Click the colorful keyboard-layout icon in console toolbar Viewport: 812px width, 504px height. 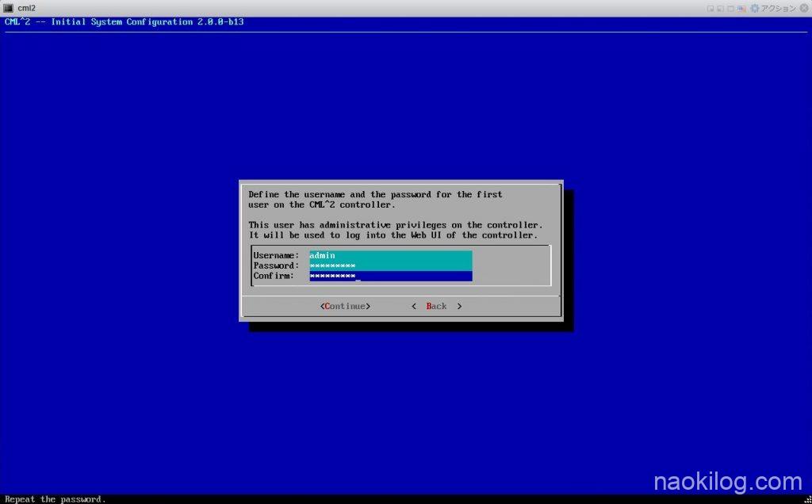coord(741,8)
